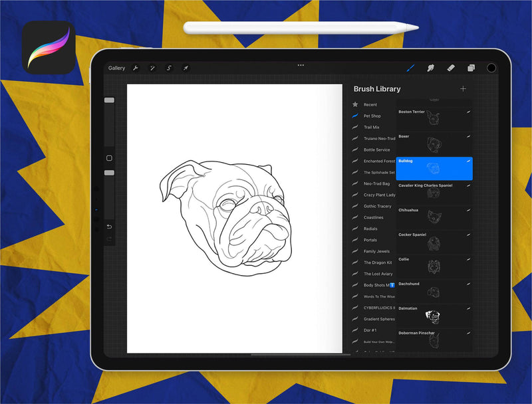Screen dimensions: 532x404
Task: Return to the Gallery
Action: [x=116, y=68]
